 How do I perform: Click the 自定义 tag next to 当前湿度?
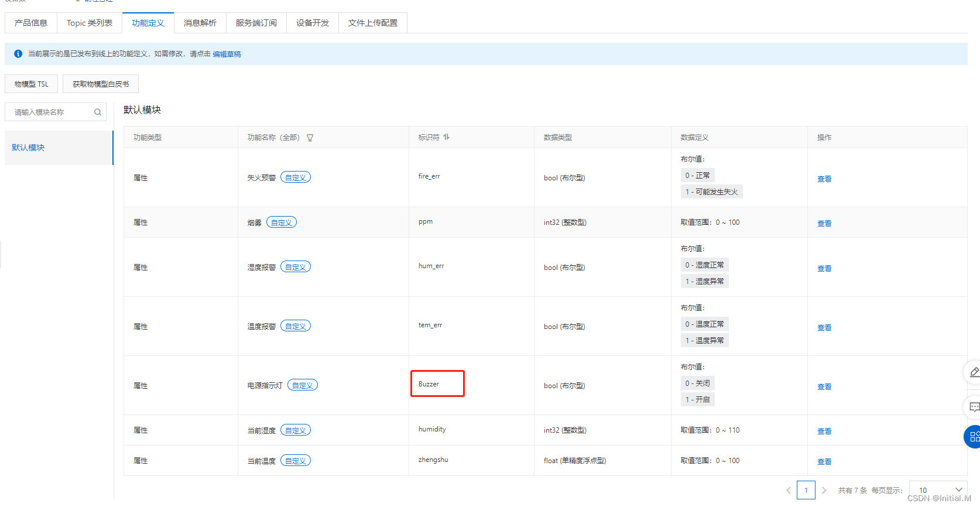pos(296,430)
